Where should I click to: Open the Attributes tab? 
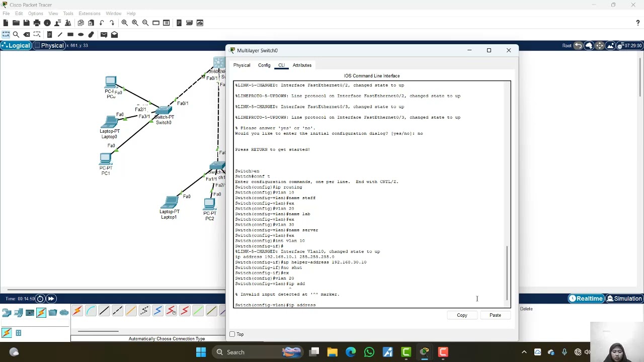[x=302, y=65]
